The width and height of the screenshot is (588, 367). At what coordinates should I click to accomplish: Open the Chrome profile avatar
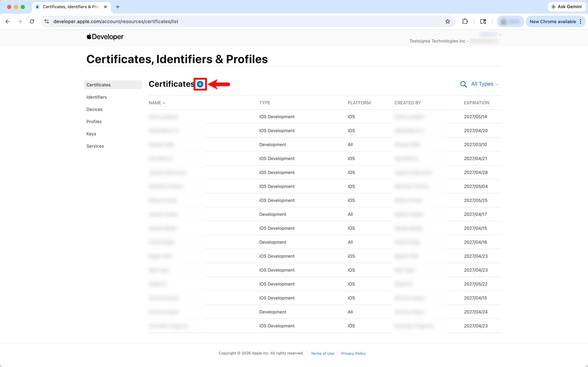(x=510, y=21)
